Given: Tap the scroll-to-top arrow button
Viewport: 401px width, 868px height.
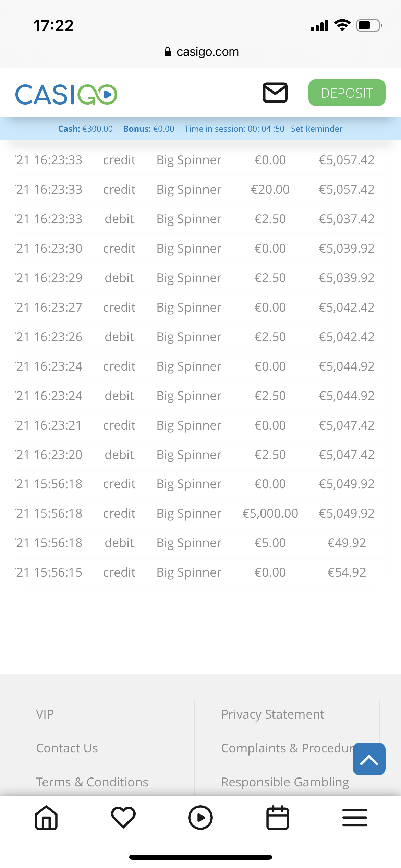Looking at the screenshot, I should [x=369, y=759].
